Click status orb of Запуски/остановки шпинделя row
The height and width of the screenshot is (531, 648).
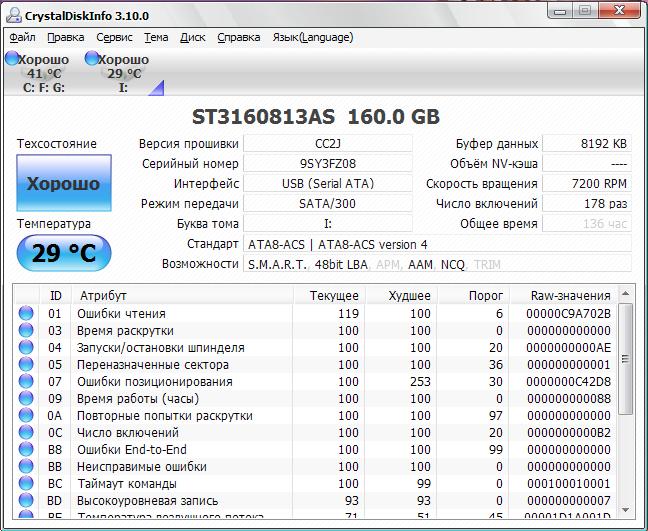click(x=26, y=347)
